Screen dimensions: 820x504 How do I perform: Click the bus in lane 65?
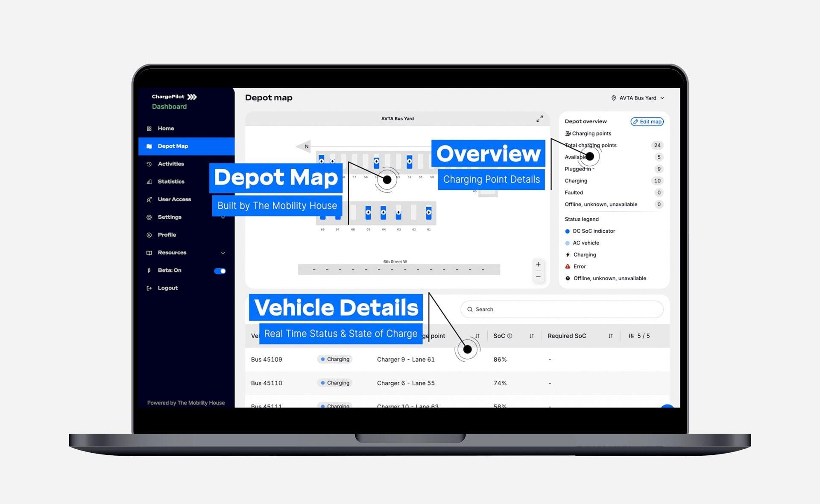pyautogui.click(x=368, y=213)
